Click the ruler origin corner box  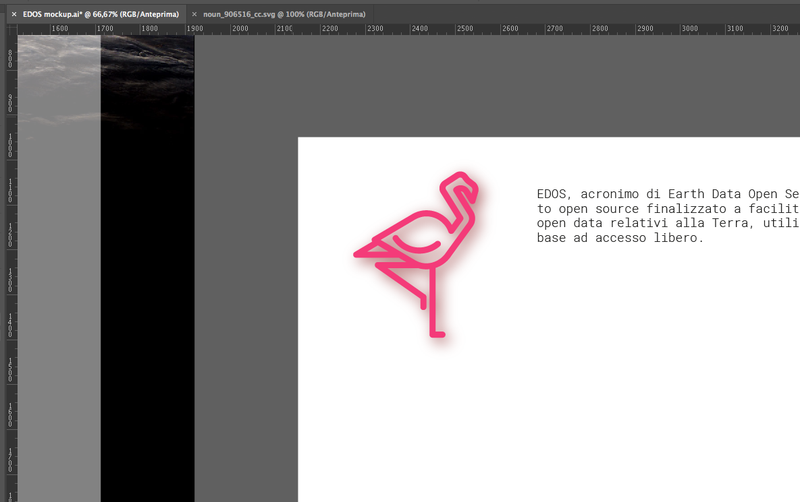(x=9, y=29)
